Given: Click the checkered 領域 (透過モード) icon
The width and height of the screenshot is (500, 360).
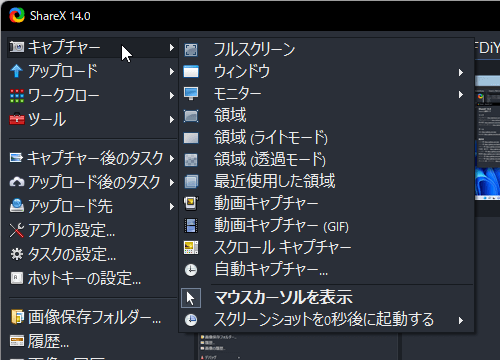Looking at the screenshot, I should pos(191,160).
